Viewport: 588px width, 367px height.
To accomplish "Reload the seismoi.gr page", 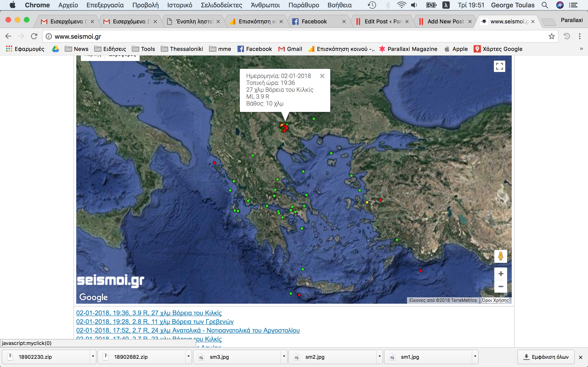I will 34,36.
